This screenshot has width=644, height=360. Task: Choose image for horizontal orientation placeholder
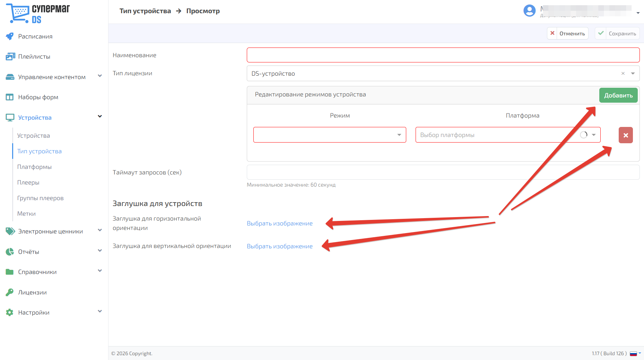280,223
